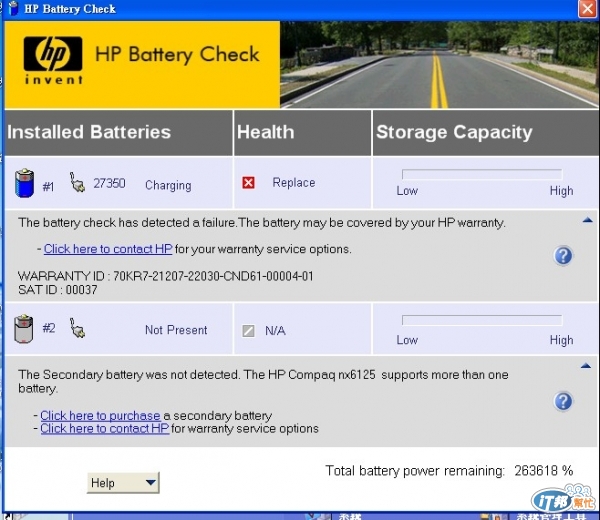The width and height of the screenshot is (600, 520).
Task: Click the AC plug icon for battery #2
Action: (x=77, y=328)
